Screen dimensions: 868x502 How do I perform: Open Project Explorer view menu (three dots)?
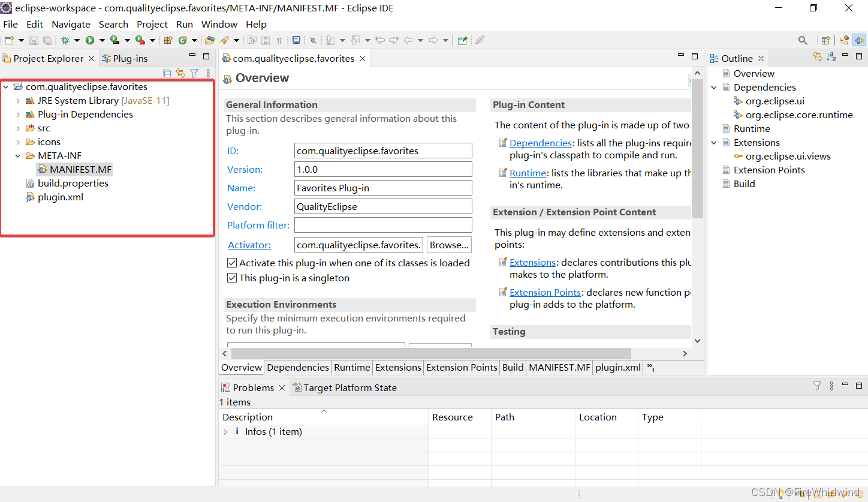[x=208, y=73]
